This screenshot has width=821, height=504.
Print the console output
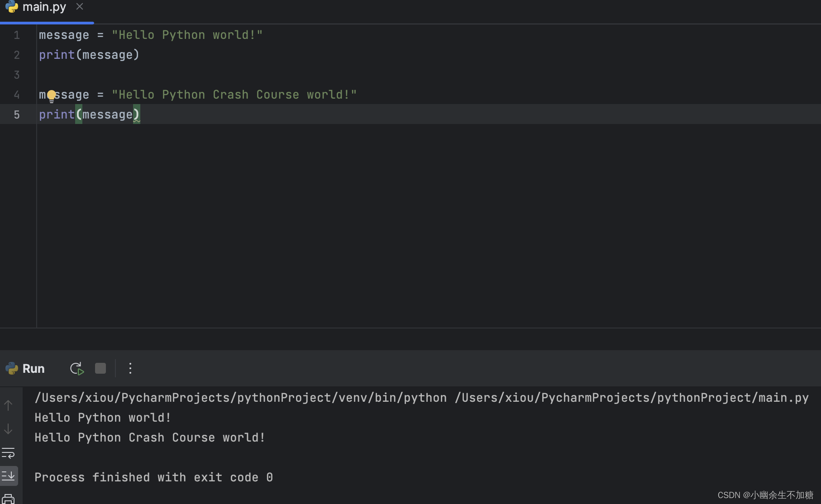pyautogui.click(x=8, y=499)
